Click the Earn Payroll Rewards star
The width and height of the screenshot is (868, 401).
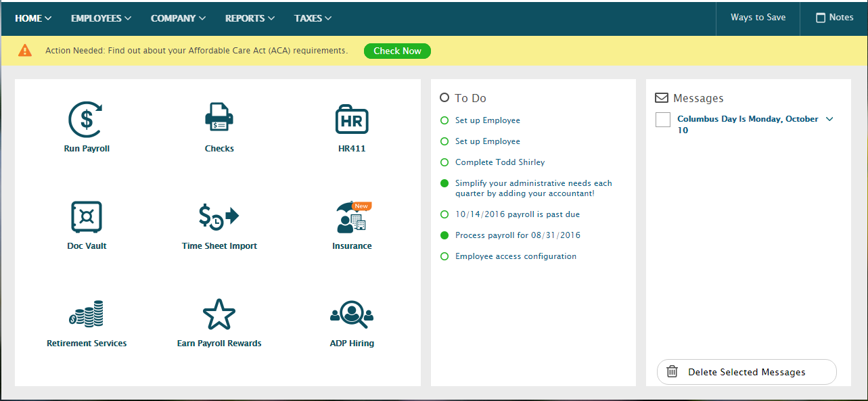click(x=219, y=314)
